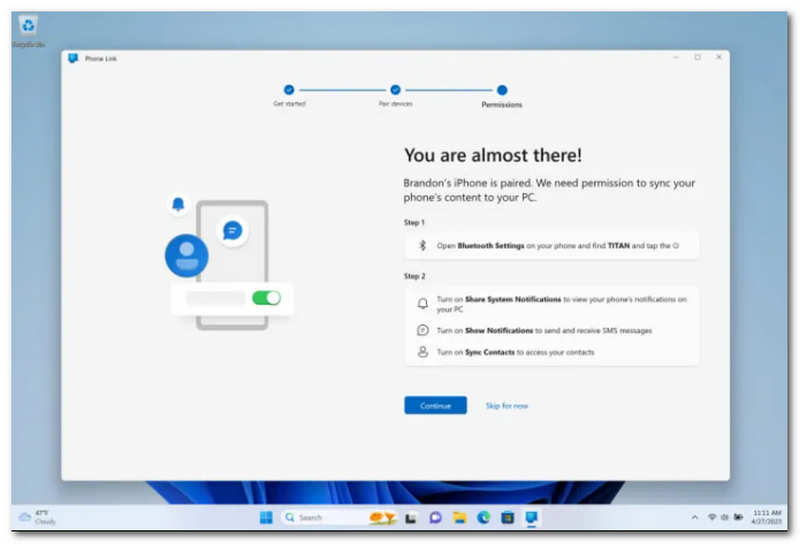Open Microsoft Edge from the taskbar
Viewport: 800px width, 544px height.
(x=484, y=517)
